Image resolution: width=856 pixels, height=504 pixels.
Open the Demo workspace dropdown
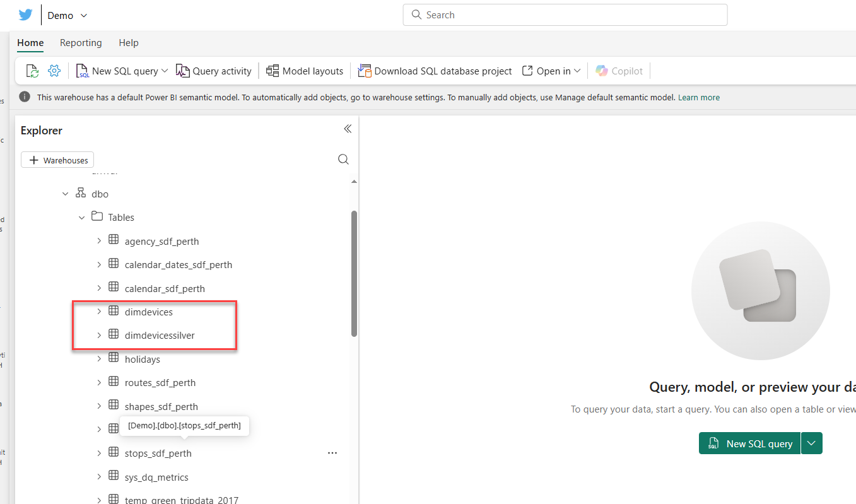(84, 15)
